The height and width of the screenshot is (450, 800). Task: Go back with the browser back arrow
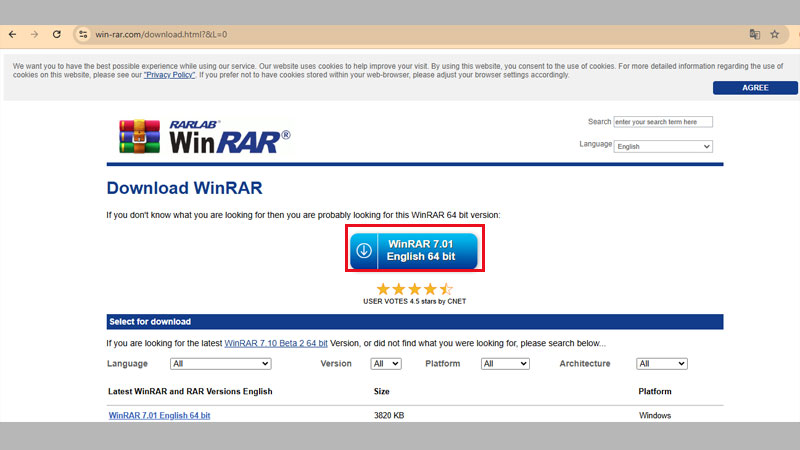(12, 34)
